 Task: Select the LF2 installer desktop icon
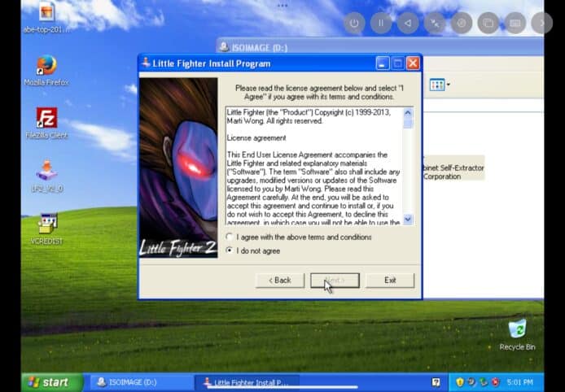(46, 172)
